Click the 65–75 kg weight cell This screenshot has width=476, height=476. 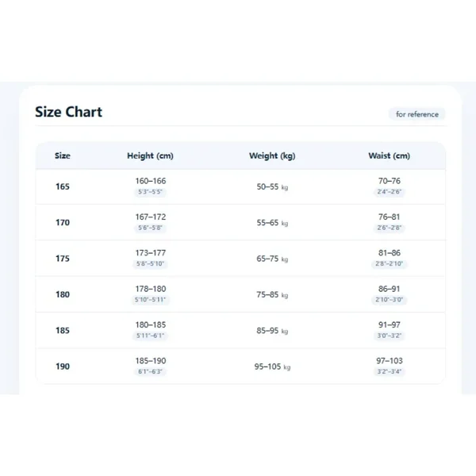[x=272, y=259]
